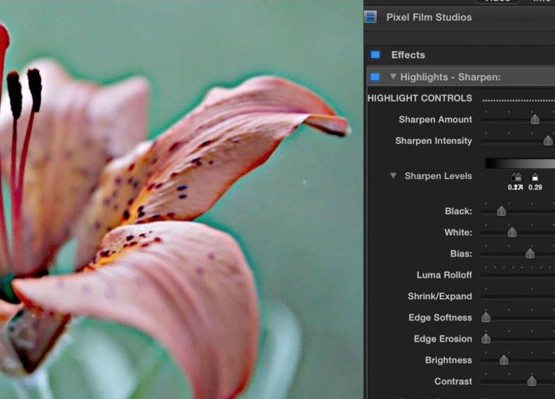
Task: Click the Shrink/Expand label
Action: point(440,296)
